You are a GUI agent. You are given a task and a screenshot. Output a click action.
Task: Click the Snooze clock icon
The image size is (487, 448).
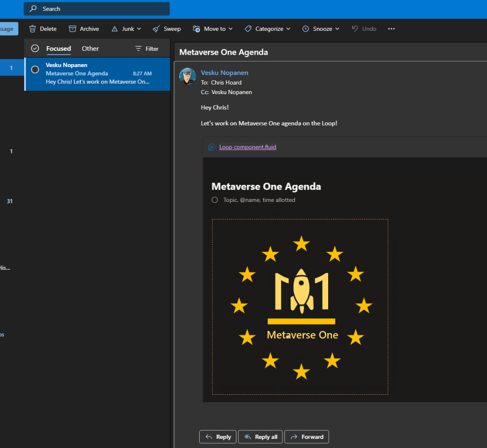tap(305, 29)
